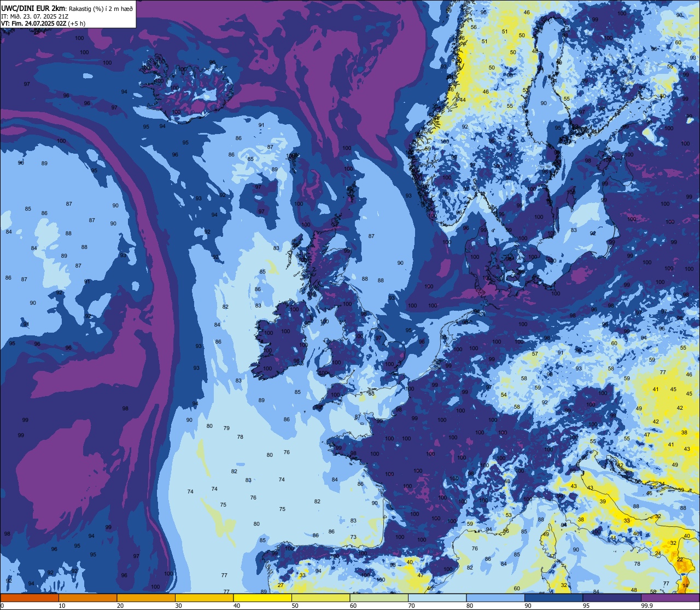This screenshot has height=610, width=700.
Task: Click the 'IT: Mið. 23. 07. 2025 21Z' line
Action: (35, 16)
